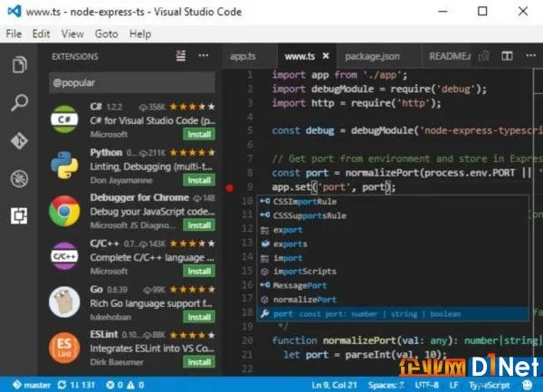Switch to the package.json tab

tap(372, 56)
